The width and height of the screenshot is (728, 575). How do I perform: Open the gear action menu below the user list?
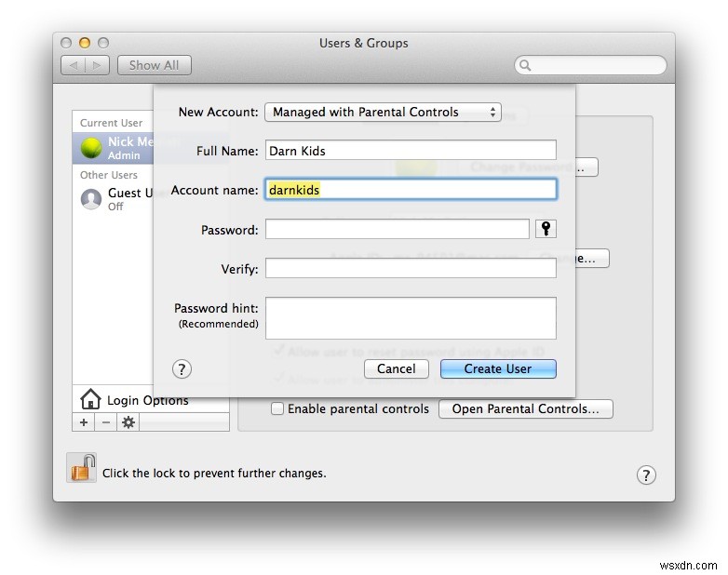pyautogui.click(x=128, y=422)
